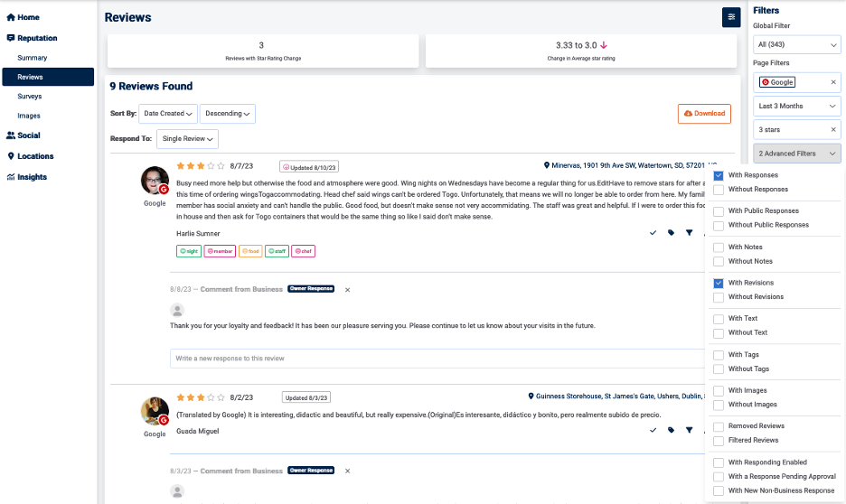Click the Locations pin icon
Screen dimensions: 846x504
coord(11,156)
